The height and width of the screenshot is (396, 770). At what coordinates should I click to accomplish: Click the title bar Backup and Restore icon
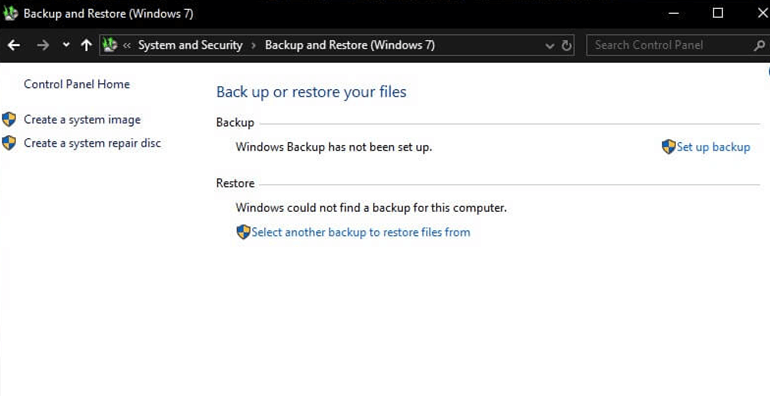(10, 13)
